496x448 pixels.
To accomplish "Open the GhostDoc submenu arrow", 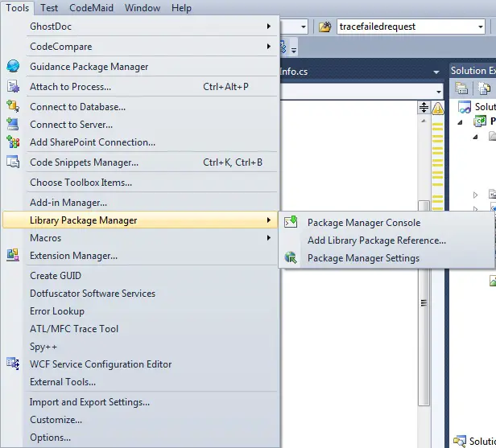I will tap(269, 27).
